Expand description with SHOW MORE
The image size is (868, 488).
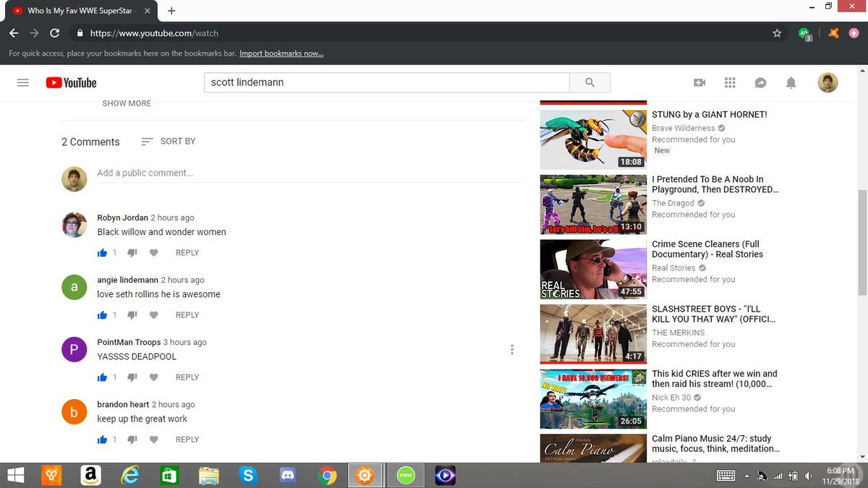tap(127, 103)
